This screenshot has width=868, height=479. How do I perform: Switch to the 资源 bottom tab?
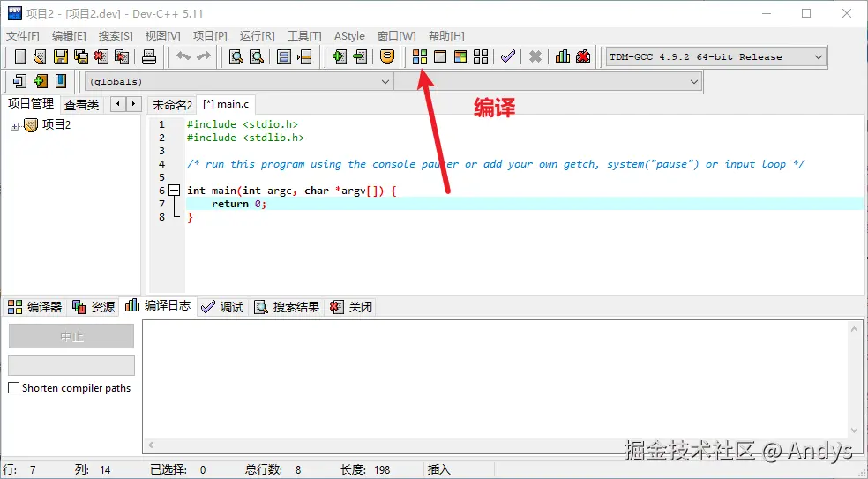pyautogui.click(x=94, y=307)
